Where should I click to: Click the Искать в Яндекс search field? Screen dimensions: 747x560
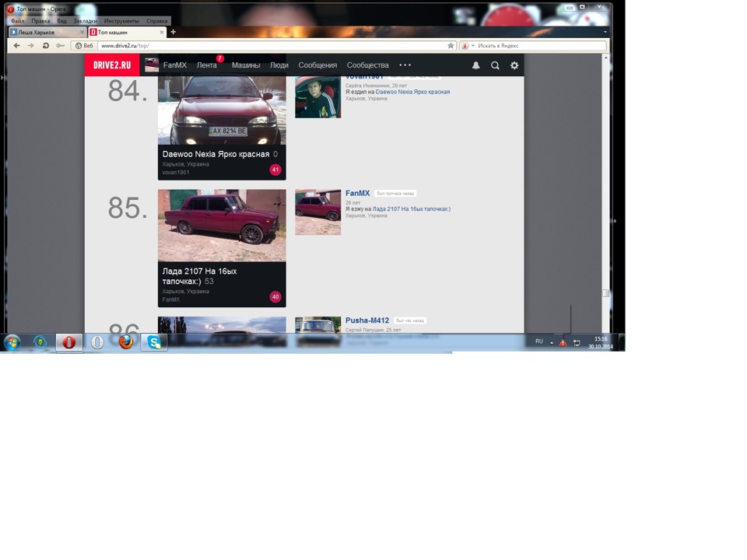coord(541,46)
